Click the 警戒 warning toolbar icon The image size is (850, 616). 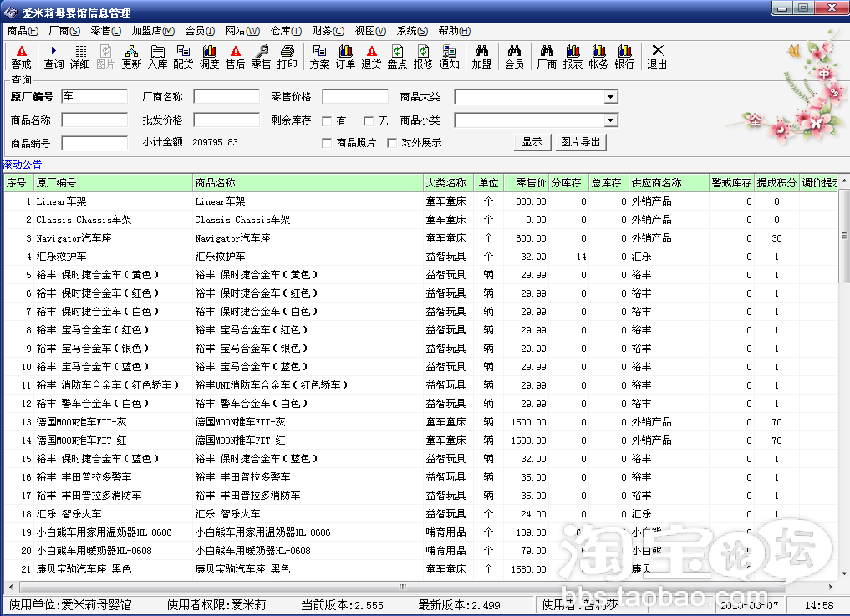(x=21, y=57)
